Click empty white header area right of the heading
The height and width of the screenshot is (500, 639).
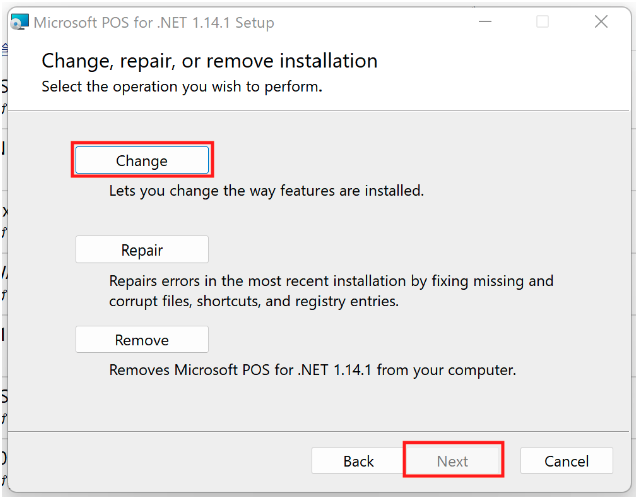point(500,70)
